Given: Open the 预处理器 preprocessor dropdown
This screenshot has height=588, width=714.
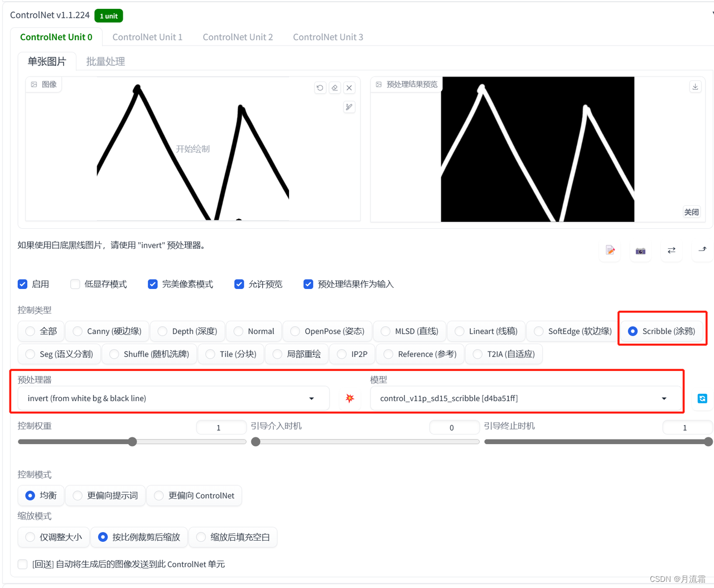Looking at the screenshot, I should [x=173, y=398].
